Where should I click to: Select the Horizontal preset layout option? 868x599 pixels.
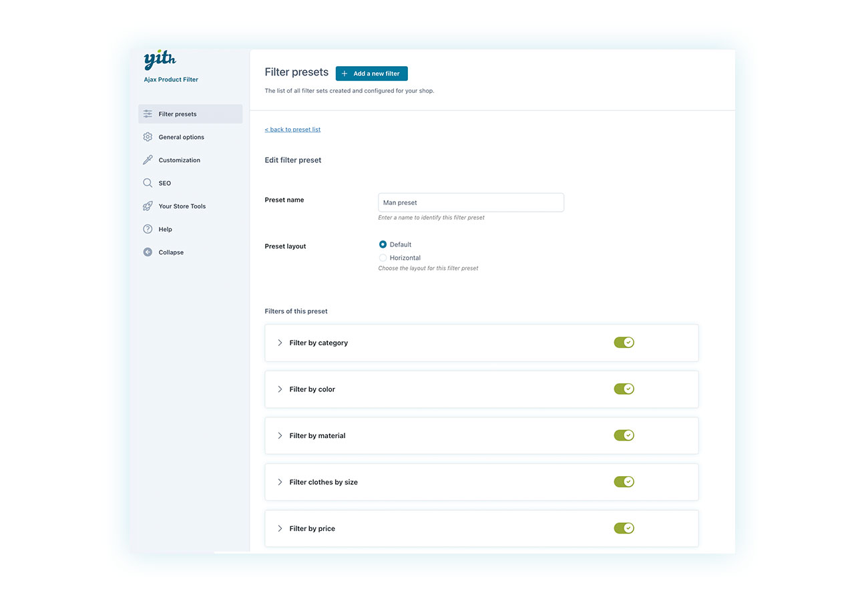pyautogui.click(x=383, y=258)
